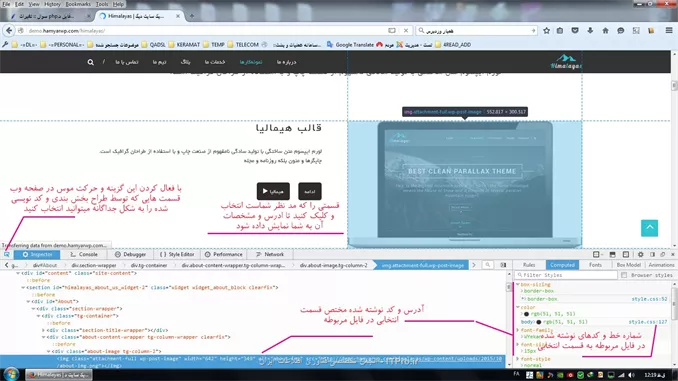The height and width of the screenshot is (381, 678).
Task: Click reader view icon in address bar
Action: 392,31
